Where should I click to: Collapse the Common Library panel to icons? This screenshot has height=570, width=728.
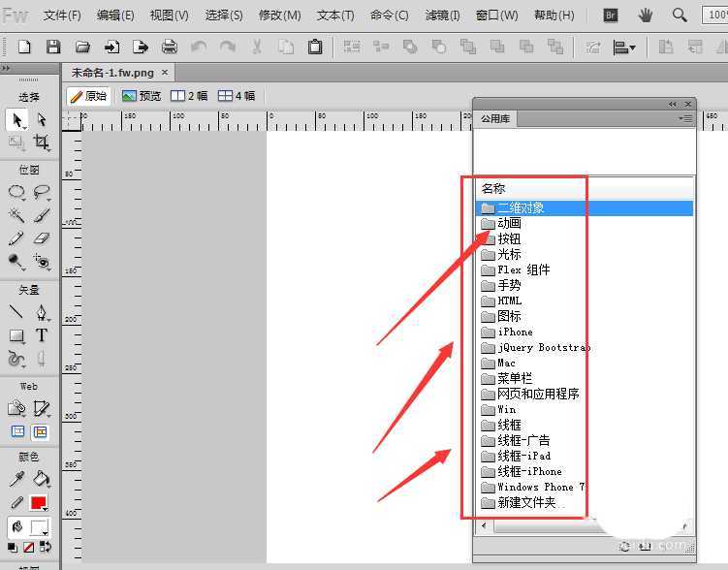673,104
